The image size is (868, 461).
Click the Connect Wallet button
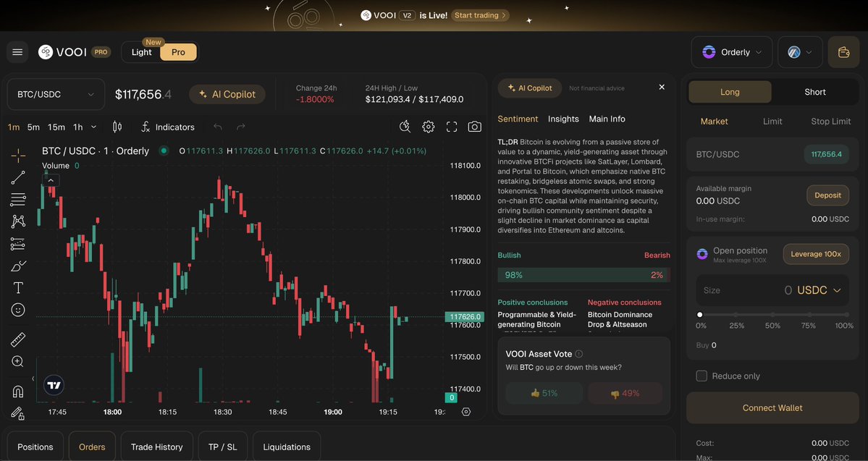tap(772, 408)
